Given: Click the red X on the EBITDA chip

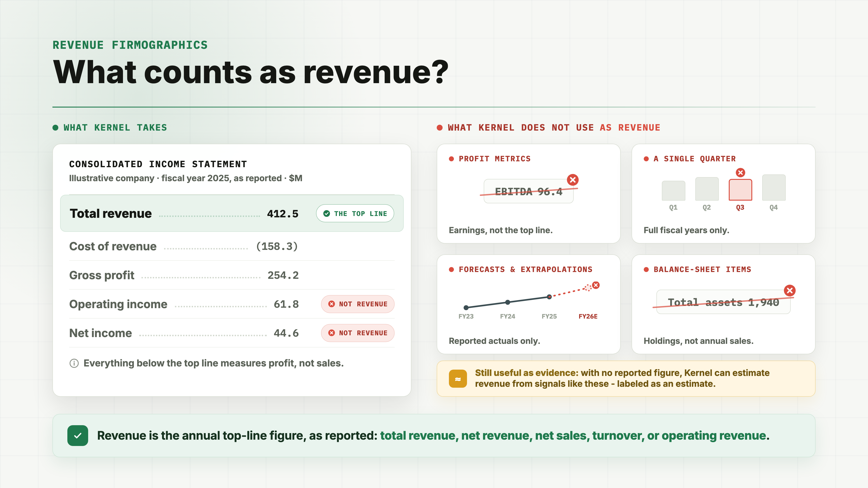Looking at the screenshot, I should pyautogui.click(x=573, y=180).
